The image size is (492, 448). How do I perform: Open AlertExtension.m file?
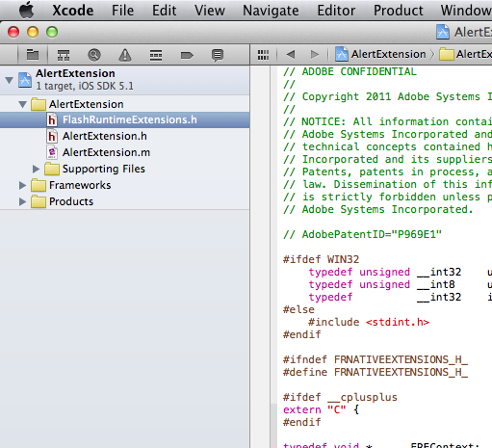(x=124, y=152)
